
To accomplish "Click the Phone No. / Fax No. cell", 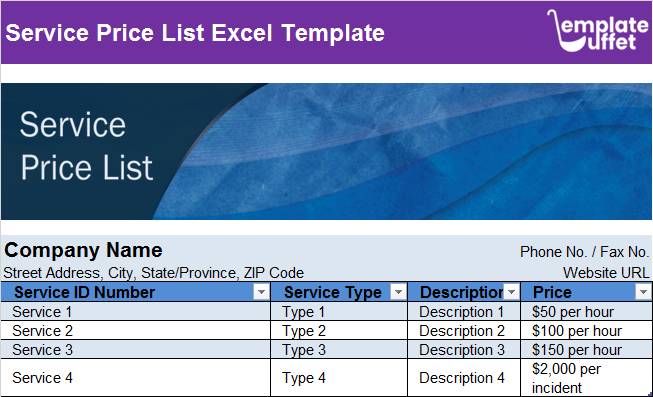I will click(584, 252).
